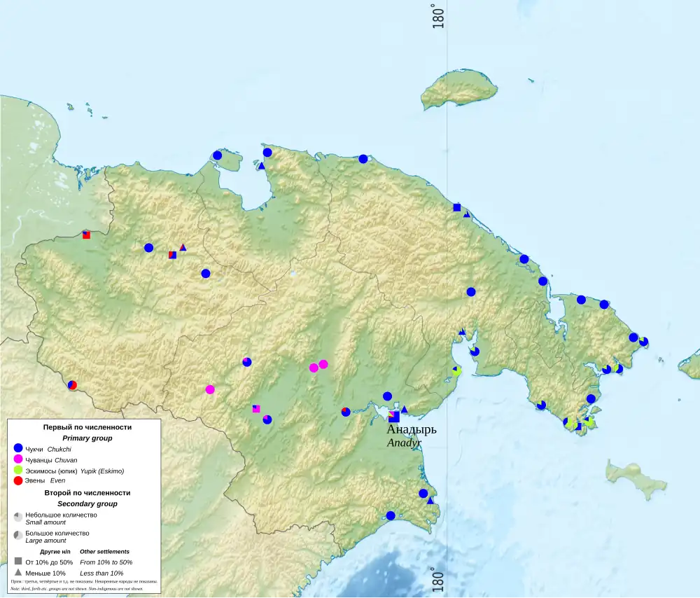Select the gray square '10% to 50%' icon
This screenshot has width=700, height=598.
click(18, 562)
